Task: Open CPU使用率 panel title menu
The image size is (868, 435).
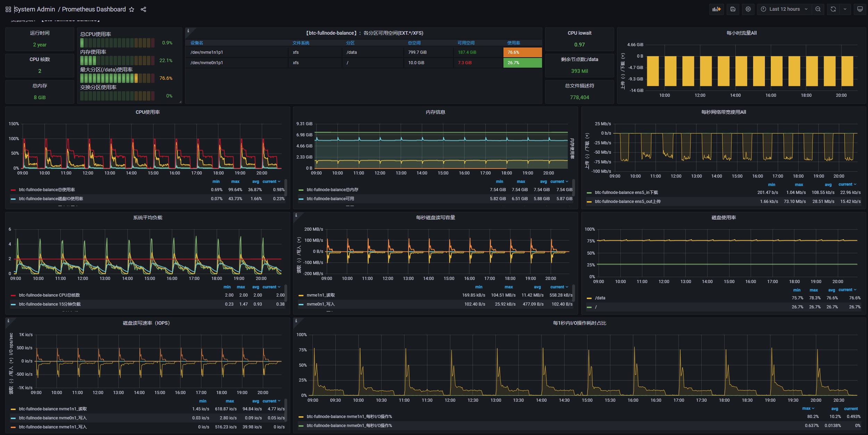Action: (x=148, y=112)
